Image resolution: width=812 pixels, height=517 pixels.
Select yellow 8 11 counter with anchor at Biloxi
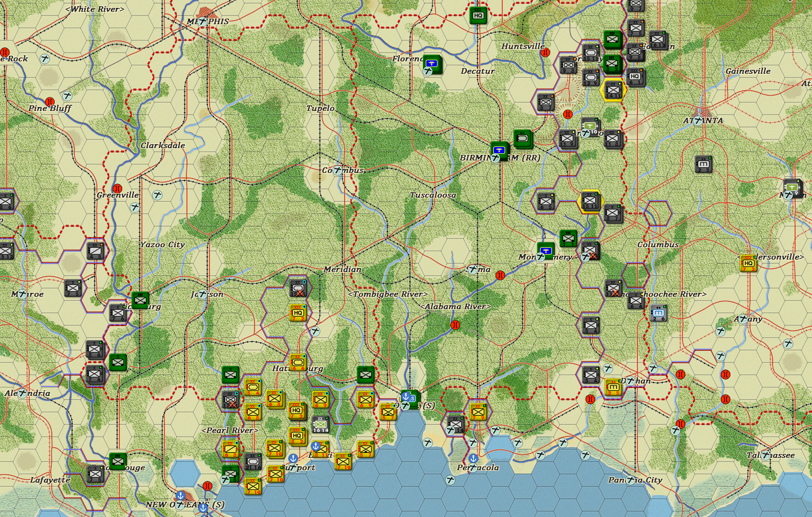tap(320, 449)
